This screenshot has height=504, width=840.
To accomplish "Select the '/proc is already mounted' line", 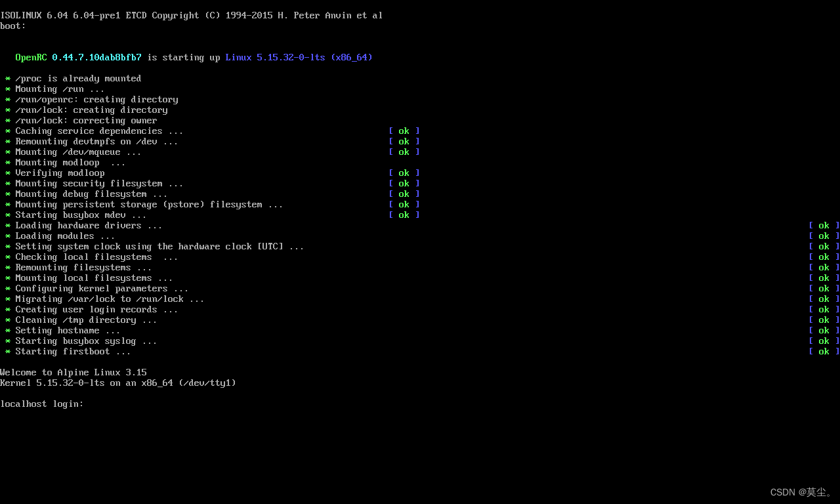I will (73, 78).
